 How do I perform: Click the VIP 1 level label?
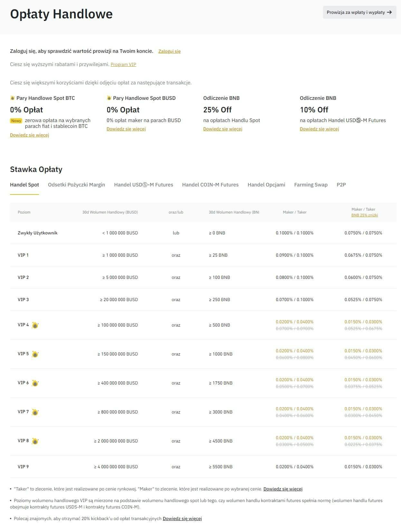pos(23,255)
